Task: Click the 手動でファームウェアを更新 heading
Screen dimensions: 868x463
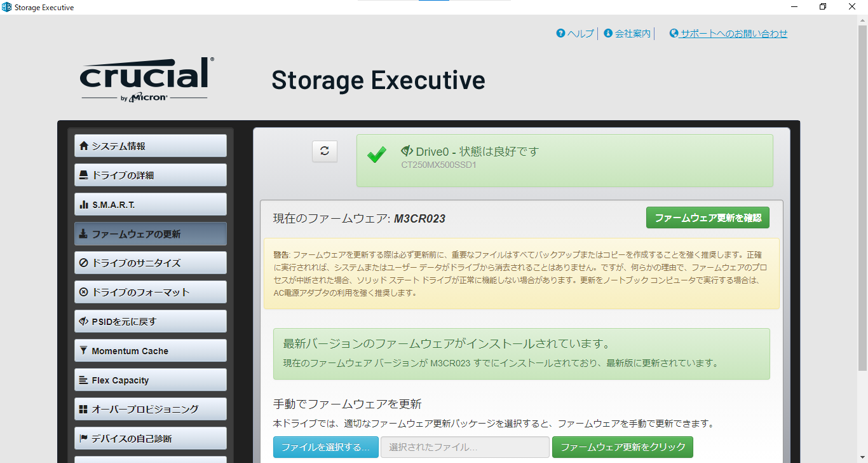Action: pos(348,404)
